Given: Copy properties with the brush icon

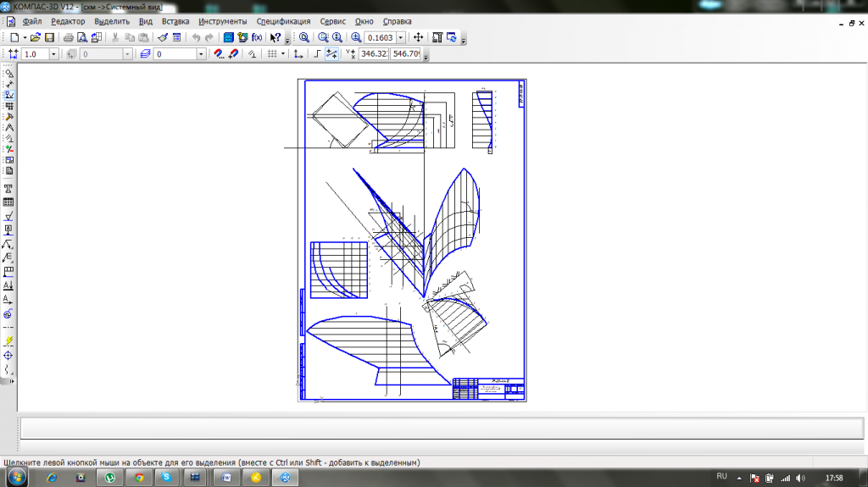Looking at the screenshot, I should click(x=162, y=37).
